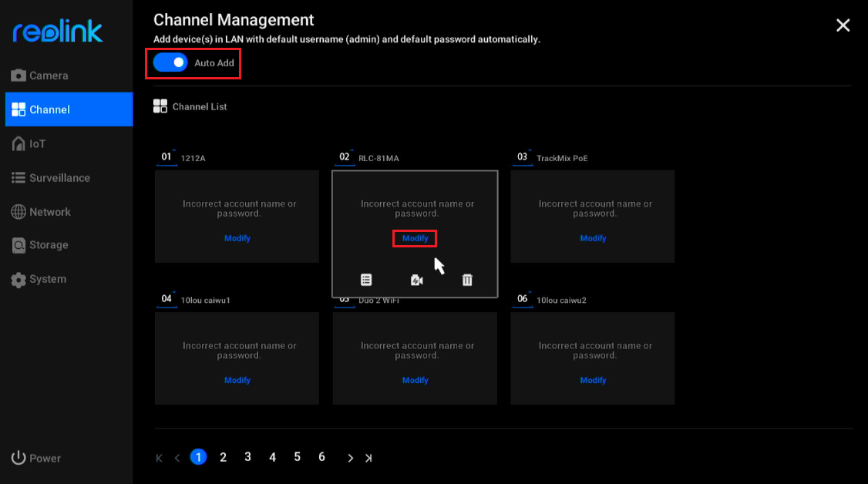Screen dimensions: 868x484
Task: Select the 10lou caiwu2 channel 06 card
Action: click(592, 358)
